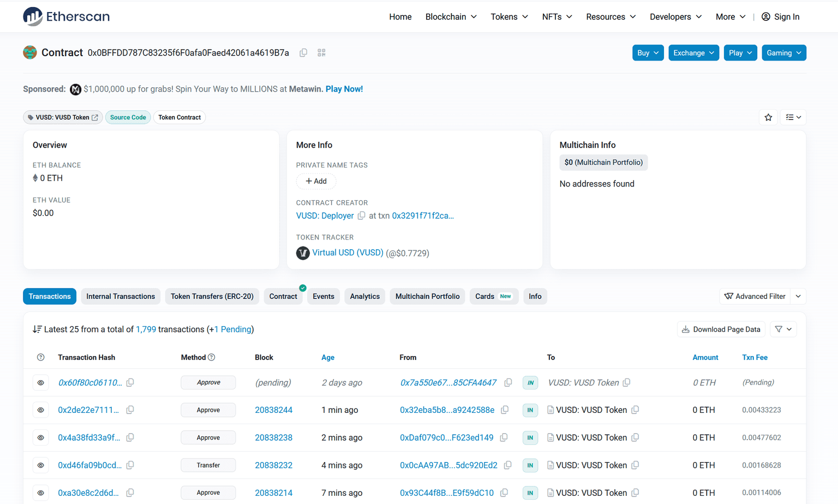Copy the VUSD Deployer creator address

click(x=361, y=216)
